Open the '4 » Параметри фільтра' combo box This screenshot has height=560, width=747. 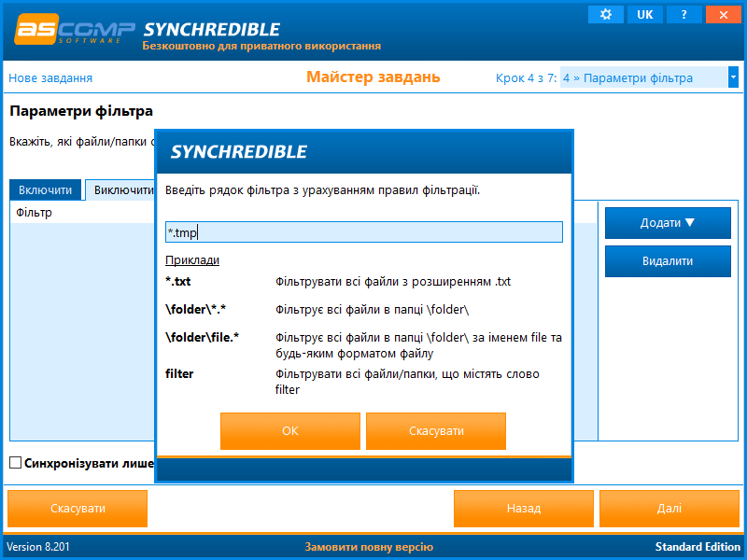click(x=649, y=77)
